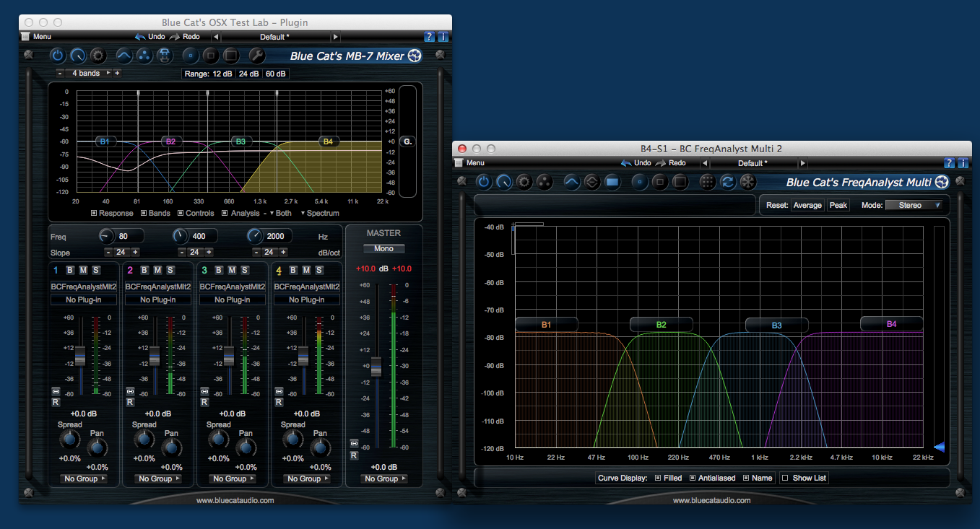Click the snowflake freeze icon in FreqAnalyst Multi
This screenshot has width=980, height=529.
(x=748, y=181)
